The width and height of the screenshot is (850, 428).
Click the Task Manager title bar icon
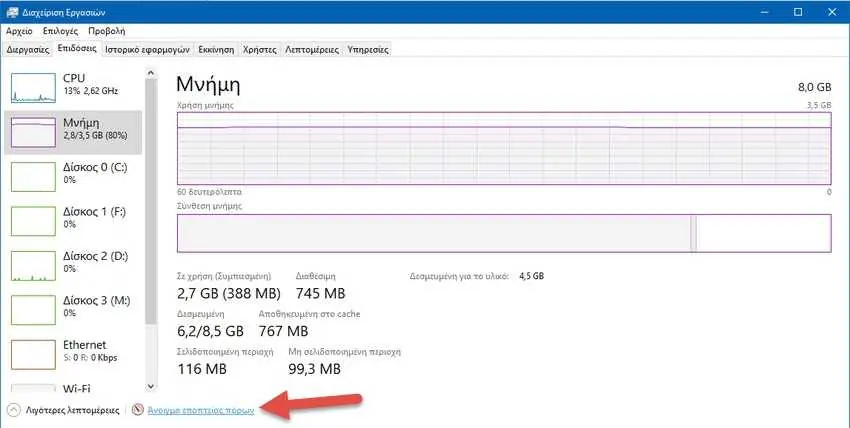click(x=12, y=12)
